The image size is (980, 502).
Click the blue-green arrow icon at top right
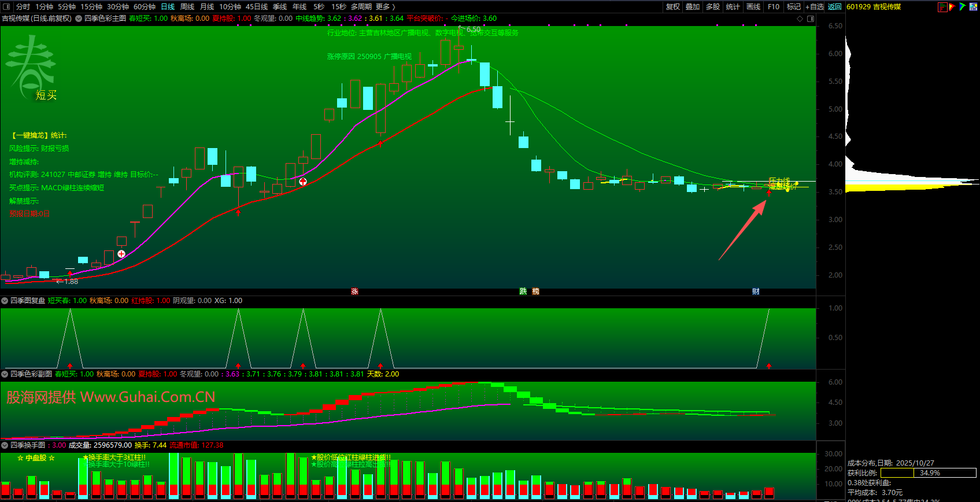click(x=962, y=7)
